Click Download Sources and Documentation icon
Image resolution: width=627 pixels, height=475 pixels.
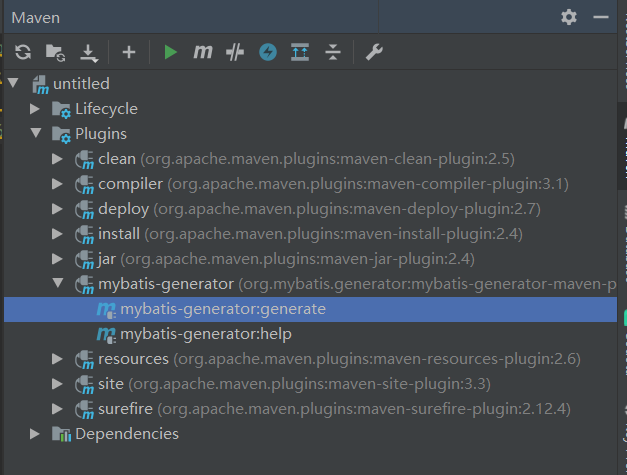pyautogui.click(x=88, y=53)
